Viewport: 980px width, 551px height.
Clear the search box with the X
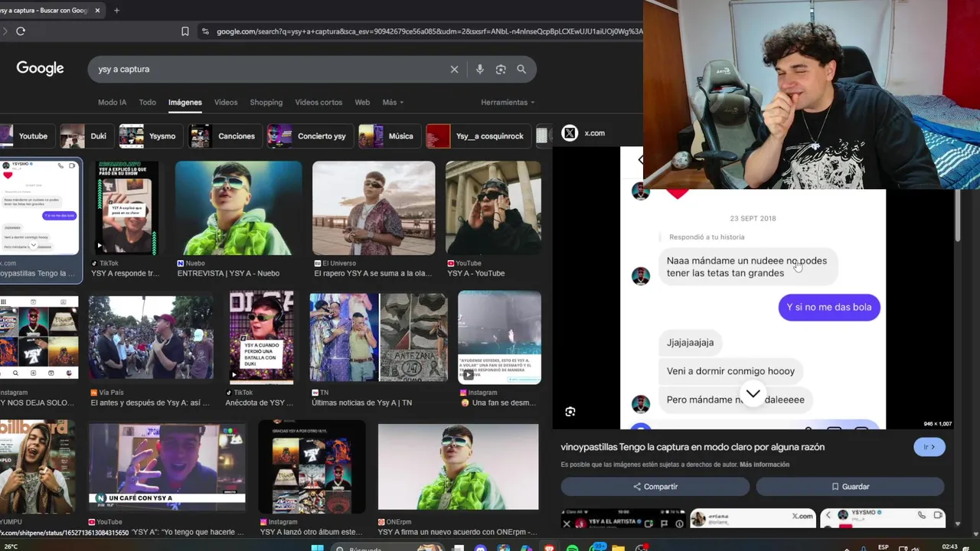tap(454, 69)
